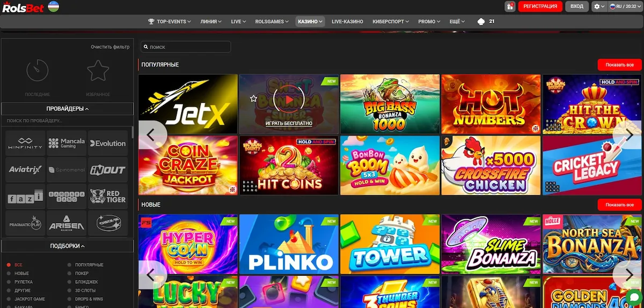Select the Winfinity provider
Screen dimensions: 644x308
[25, 143]
